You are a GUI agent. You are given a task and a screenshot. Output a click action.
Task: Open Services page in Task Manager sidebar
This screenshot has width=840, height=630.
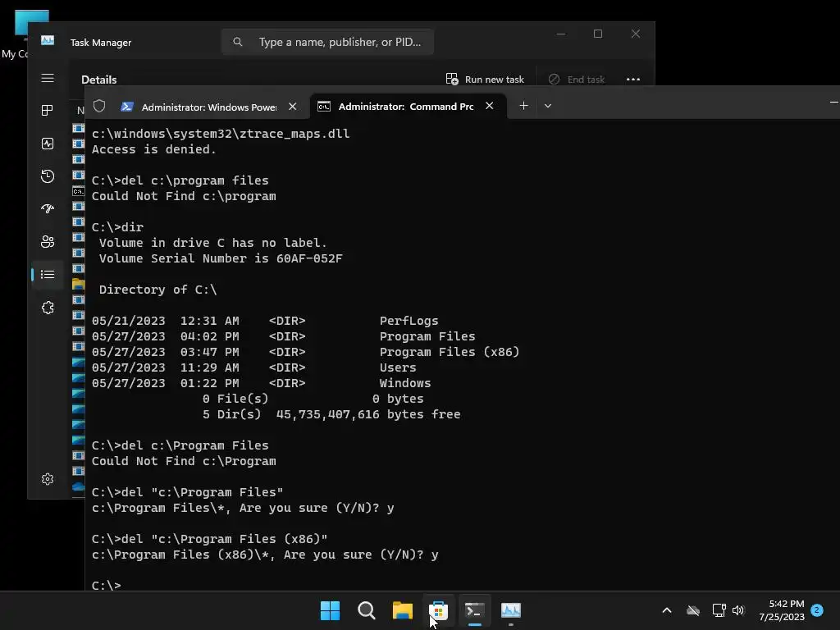coord(47,308)
